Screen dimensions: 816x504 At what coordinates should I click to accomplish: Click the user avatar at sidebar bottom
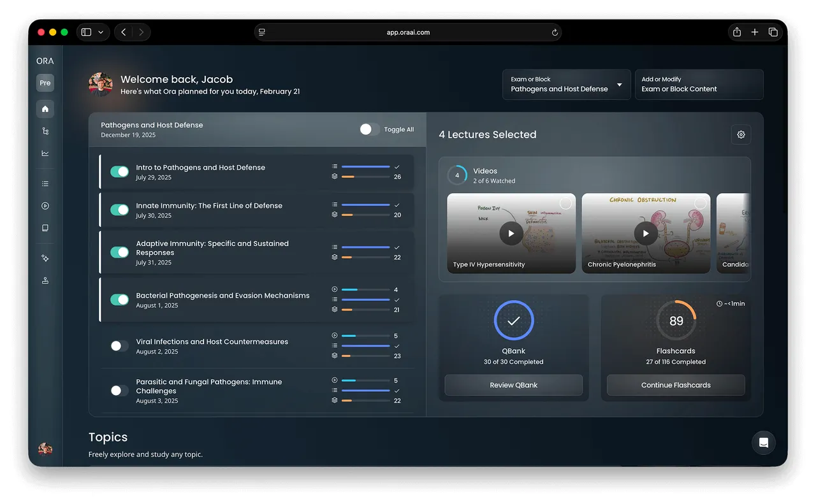(x=45, y=449)
